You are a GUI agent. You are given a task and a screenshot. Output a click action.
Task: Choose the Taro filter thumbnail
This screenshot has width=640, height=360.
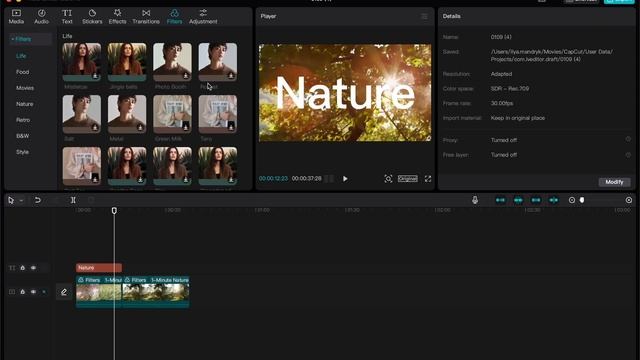pyautogui.click(x=218, y=114)
